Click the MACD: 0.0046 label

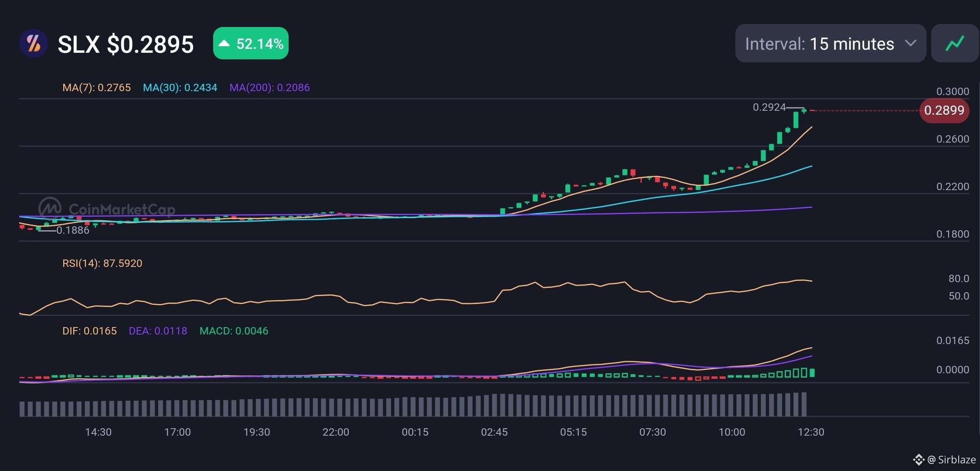[x=234, y=331]
